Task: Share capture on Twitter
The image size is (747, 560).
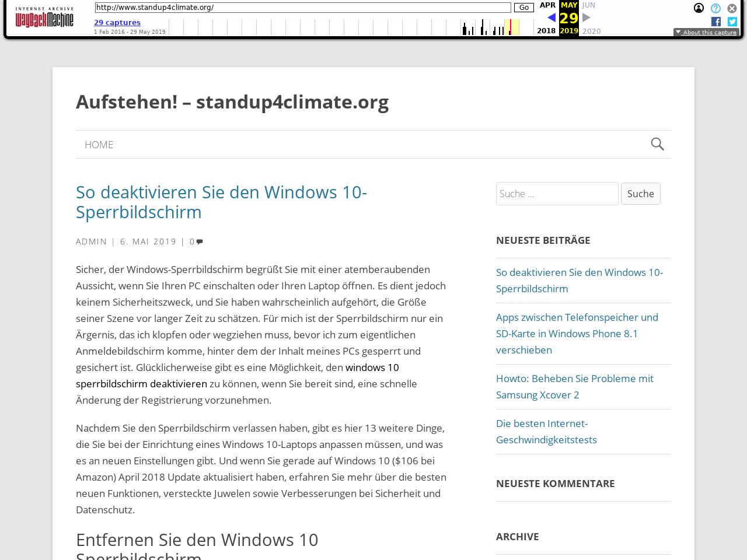Action: [x=732, y=22]
